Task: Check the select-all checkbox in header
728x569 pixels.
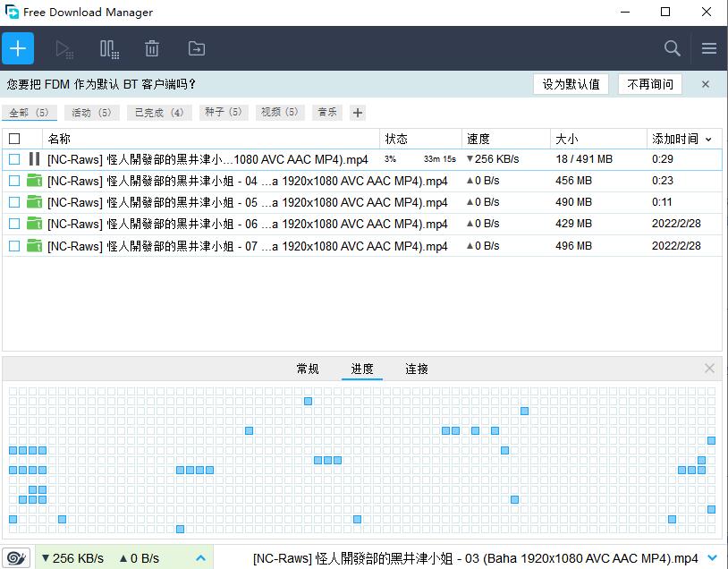Action: coord(13,139)
